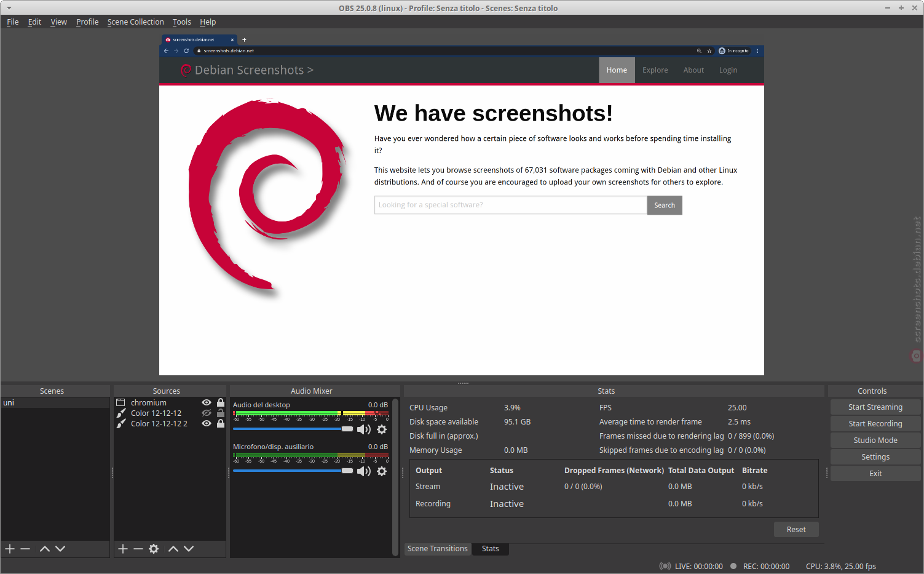Move source down in Sources panel
The width and height of the screenshot is (924, 574).
(189, 549)
